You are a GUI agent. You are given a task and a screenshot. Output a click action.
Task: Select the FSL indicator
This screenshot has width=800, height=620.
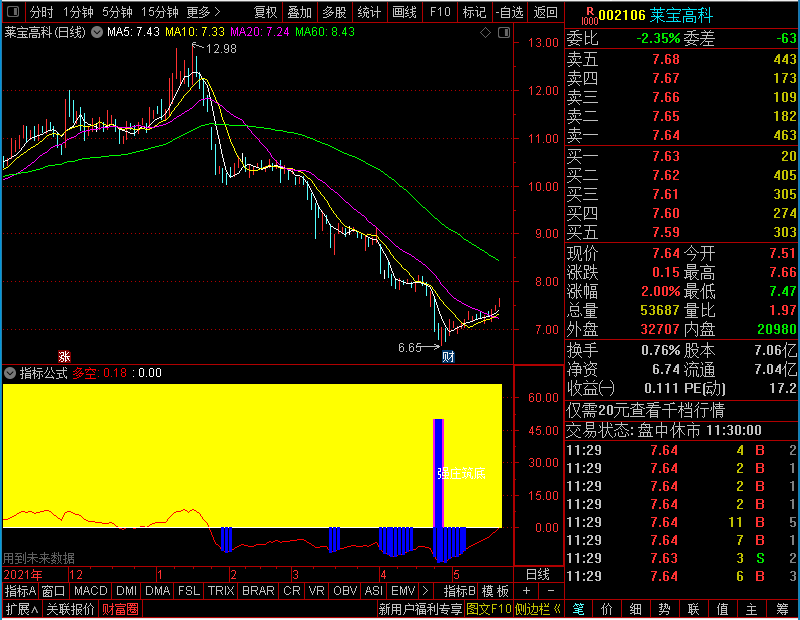click(x=189, y=591)
